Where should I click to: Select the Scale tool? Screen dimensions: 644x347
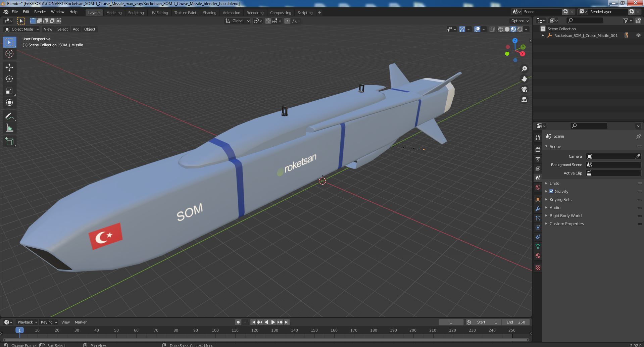coord(9,91)
